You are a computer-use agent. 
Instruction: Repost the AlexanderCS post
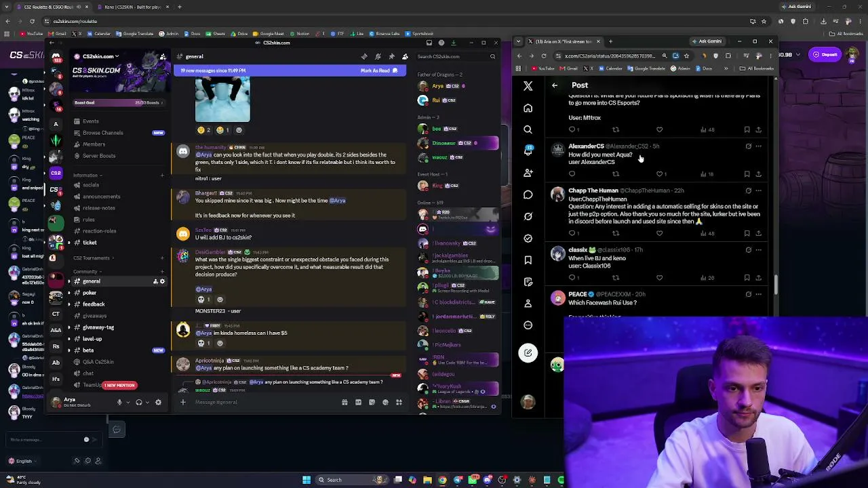(616, 174)
